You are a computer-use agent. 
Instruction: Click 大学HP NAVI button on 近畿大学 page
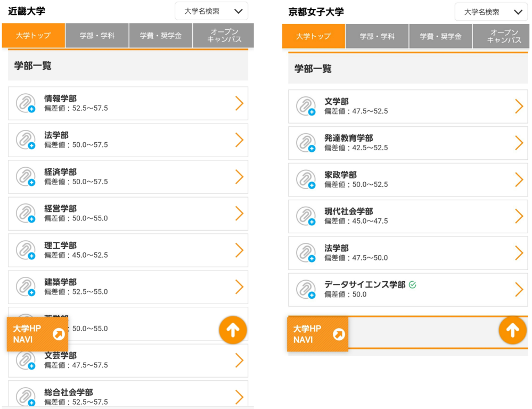pyautogui.click(x=37, y=334)
